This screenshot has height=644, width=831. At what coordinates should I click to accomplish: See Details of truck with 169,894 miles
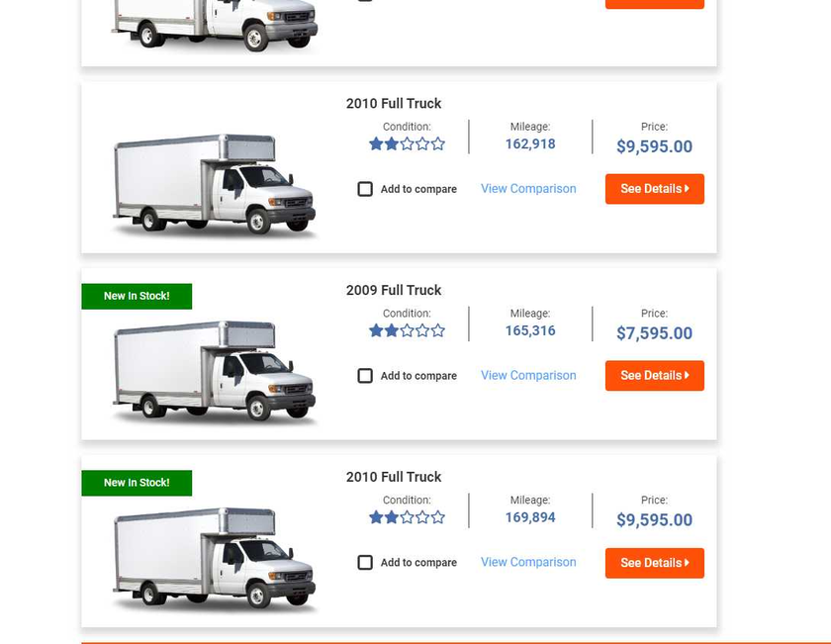click(x=655, y=563)
